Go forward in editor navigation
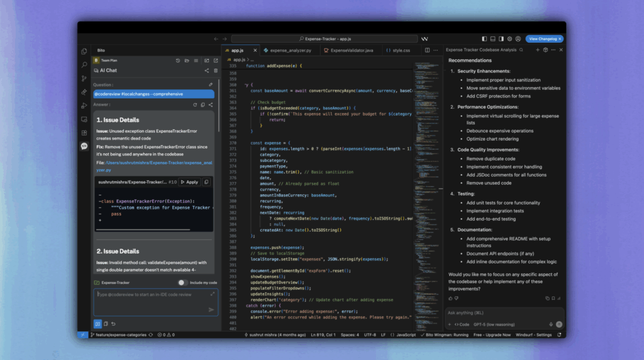This screenshot has width=644, height=360. point(225,39)
